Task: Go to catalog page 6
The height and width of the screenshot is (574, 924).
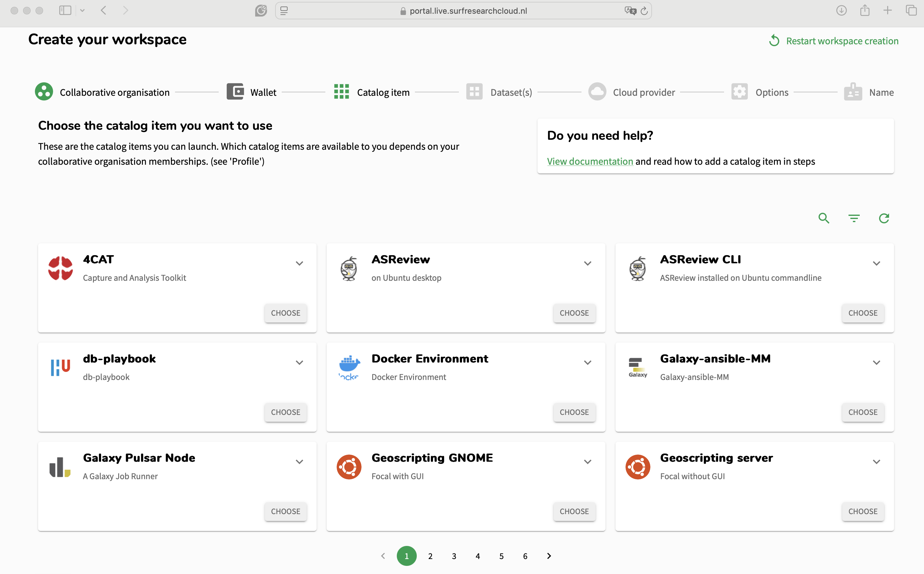Action: point(525,556)
